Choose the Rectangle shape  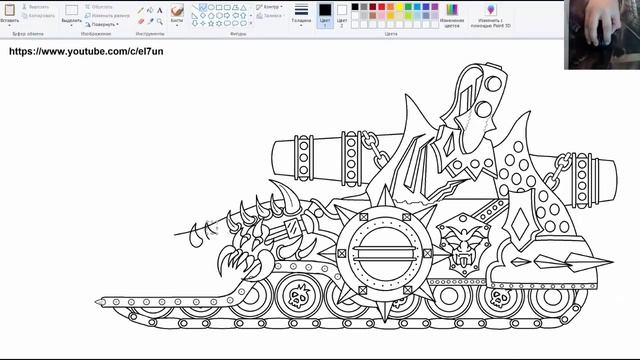click(219, 7)
